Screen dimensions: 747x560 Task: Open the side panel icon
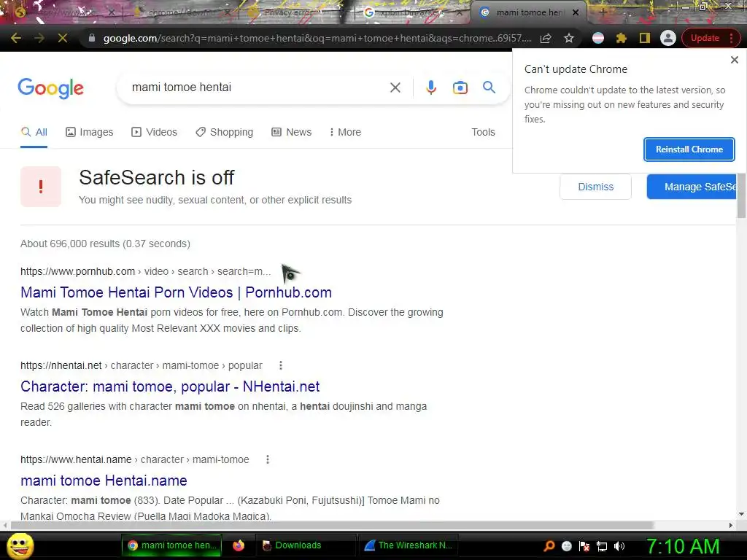(645, 38)
